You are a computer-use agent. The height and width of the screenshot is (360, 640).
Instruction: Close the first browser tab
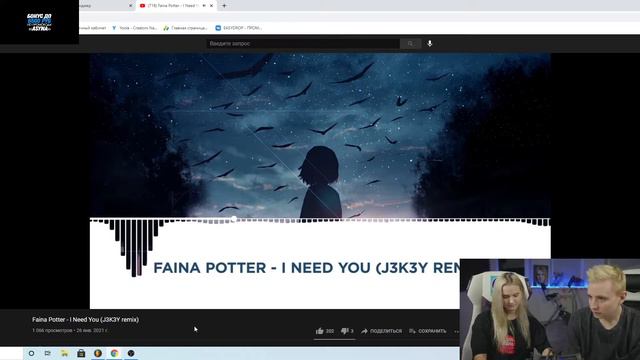point(131,6)
